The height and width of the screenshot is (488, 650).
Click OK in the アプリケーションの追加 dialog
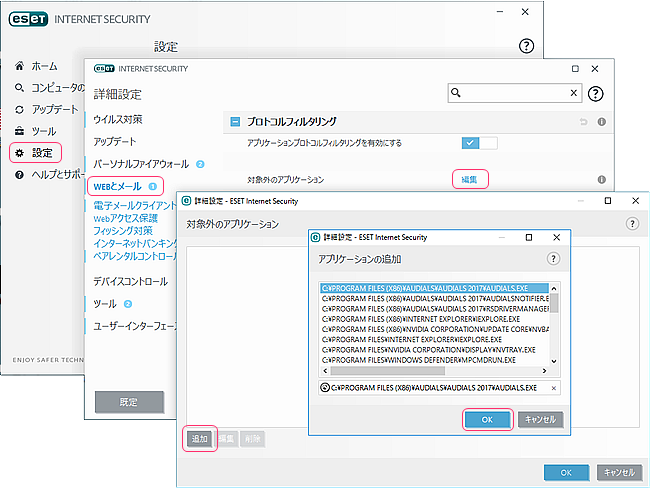pos(488,420)
